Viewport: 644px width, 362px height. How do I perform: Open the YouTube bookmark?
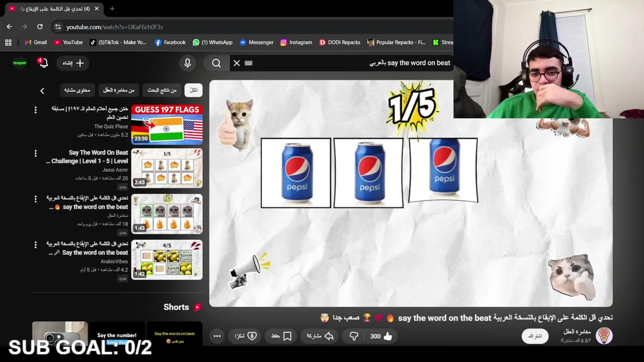click(68, 42)
